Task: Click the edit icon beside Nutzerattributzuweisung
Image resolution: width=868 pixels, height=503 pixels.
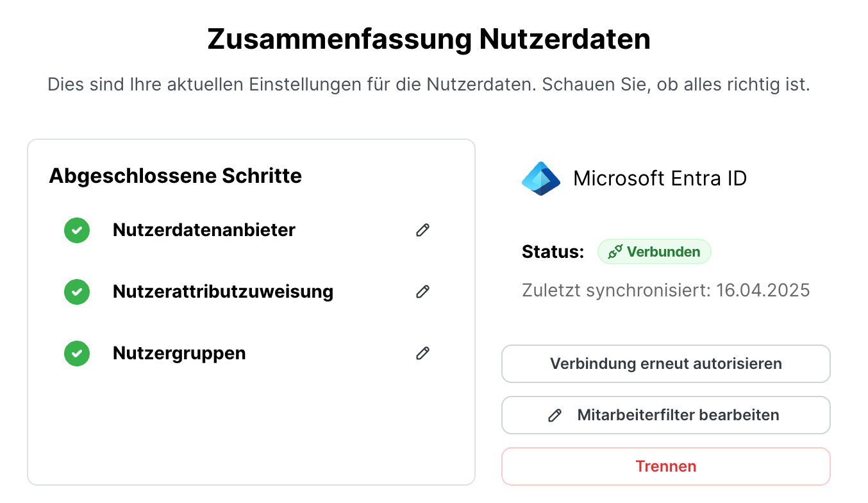Action: point(422,292)
